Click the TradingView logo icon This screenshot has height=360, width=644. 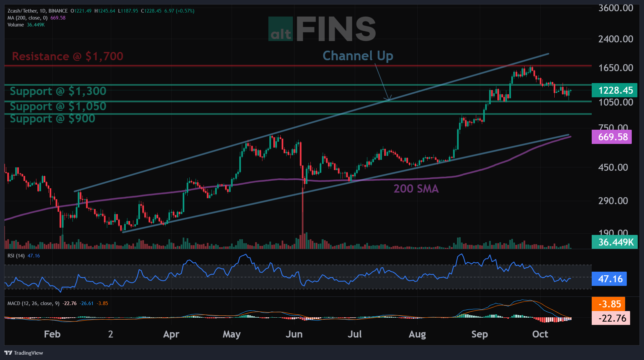pos(8,353)
